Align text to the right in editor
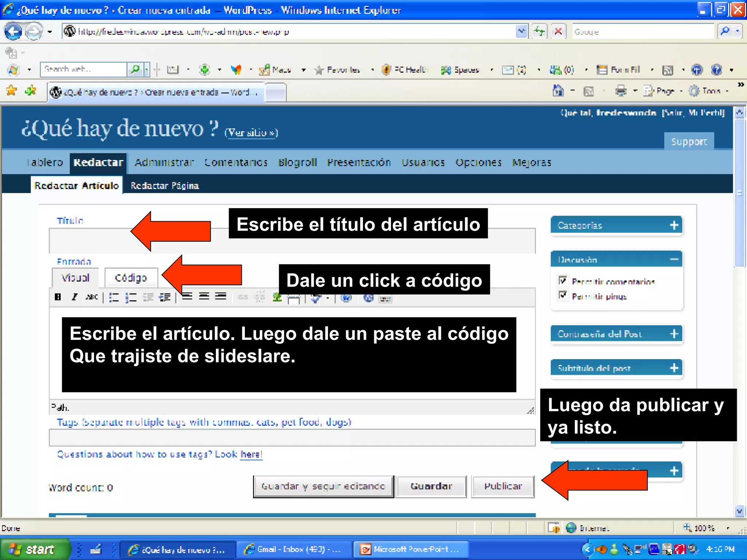This screenshot has height=560, width=747. pyautogui.click(x=221, y=296)
